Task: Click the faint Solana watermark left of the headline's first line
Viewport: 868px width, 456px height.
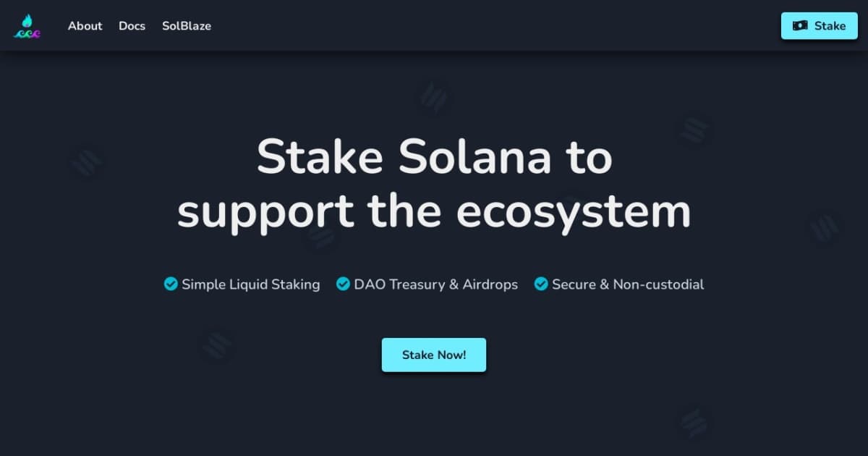Action: 87,163
